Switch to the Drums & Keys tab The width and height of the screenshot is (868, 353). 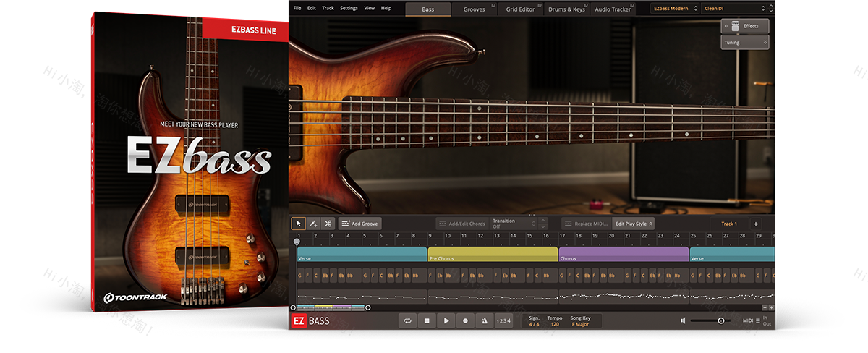pos(566,9)
